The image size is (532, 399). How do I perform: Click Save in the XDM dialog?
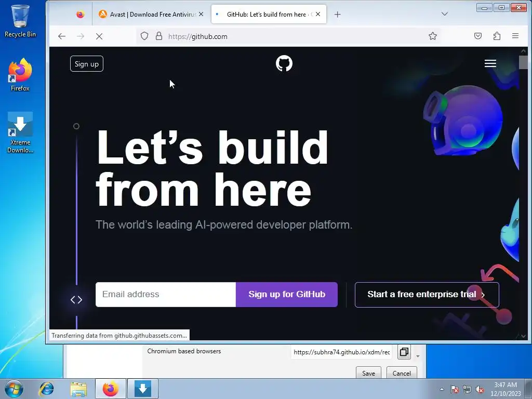click(x=368, y=373)
